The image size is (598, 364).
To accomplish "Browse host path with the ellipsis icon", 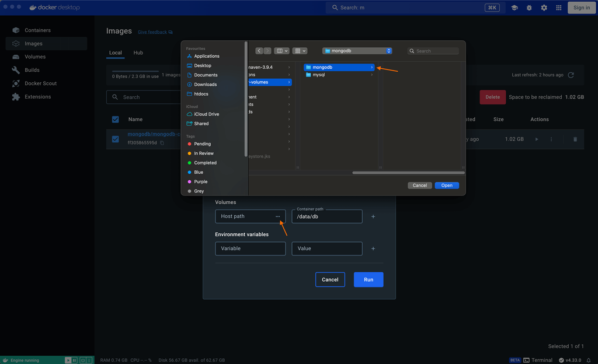I will [277, 216].
